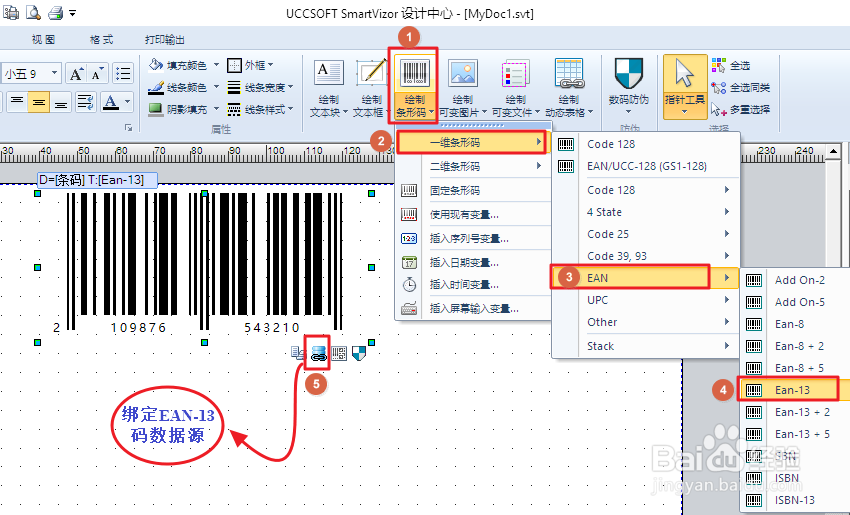850x515 pixels.
Task: Click the document properties icon below barcode
Action: click(x=299, y=354)
